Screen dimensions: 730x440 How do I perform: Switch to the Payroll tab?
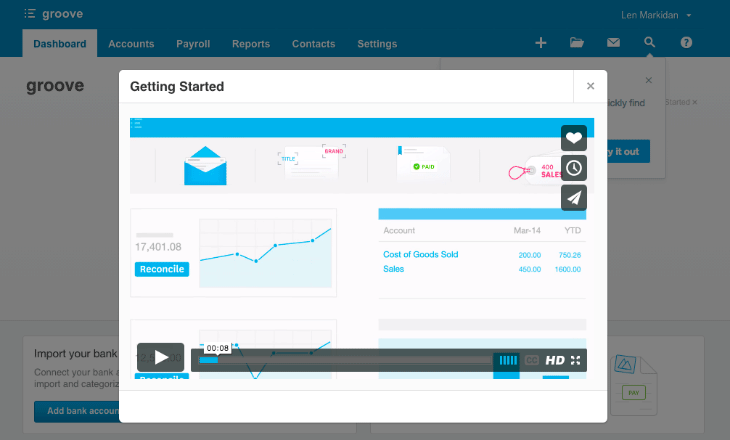[x=193, y=44]
